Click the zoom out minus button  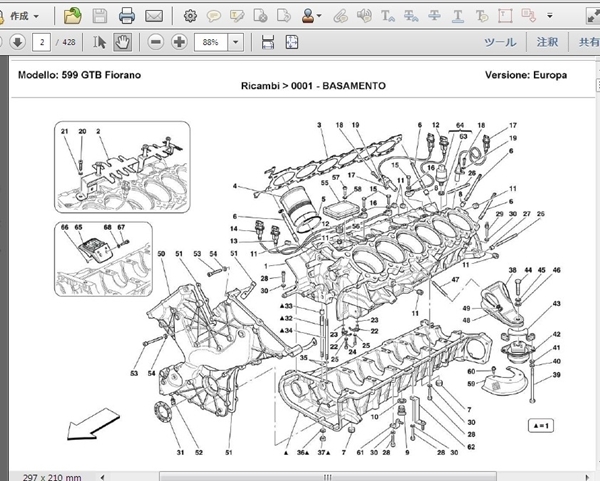tap(156, 42)
